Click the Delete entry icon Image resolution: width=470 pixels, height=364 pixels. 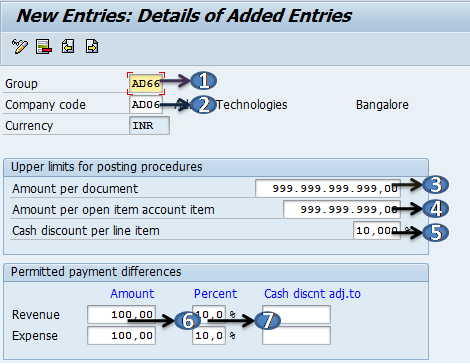coord(44,46)
